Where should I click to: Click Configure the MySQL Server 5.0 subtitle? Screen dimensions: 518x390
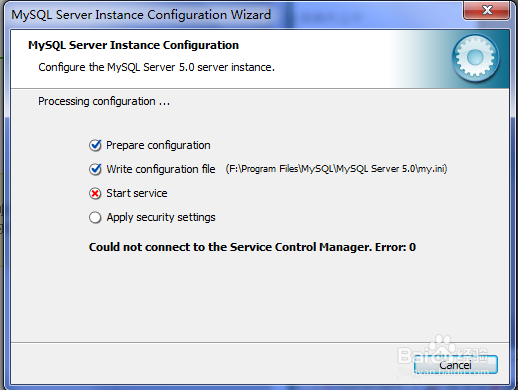(x=157, y=67)
